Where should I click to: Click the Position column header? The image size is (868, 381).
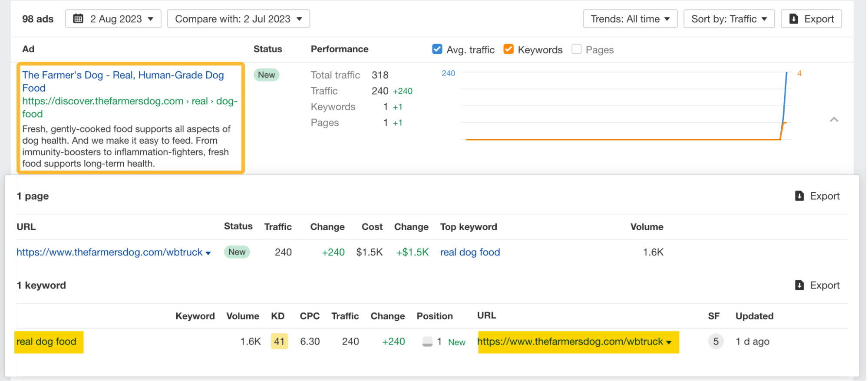pyautogui.click(x=435, y=316)
